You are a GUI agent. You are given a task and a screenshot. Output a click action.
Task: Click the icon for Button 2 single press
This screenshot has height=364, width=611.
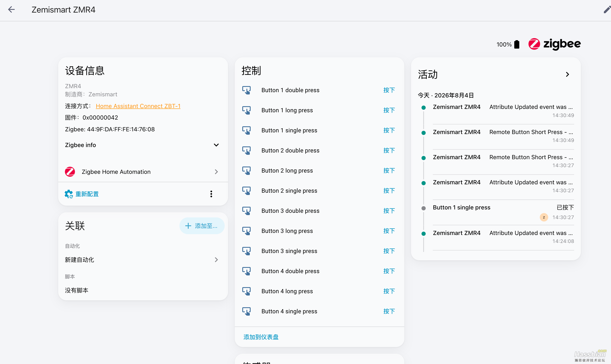pyautogui.click(x=246, y=191)
